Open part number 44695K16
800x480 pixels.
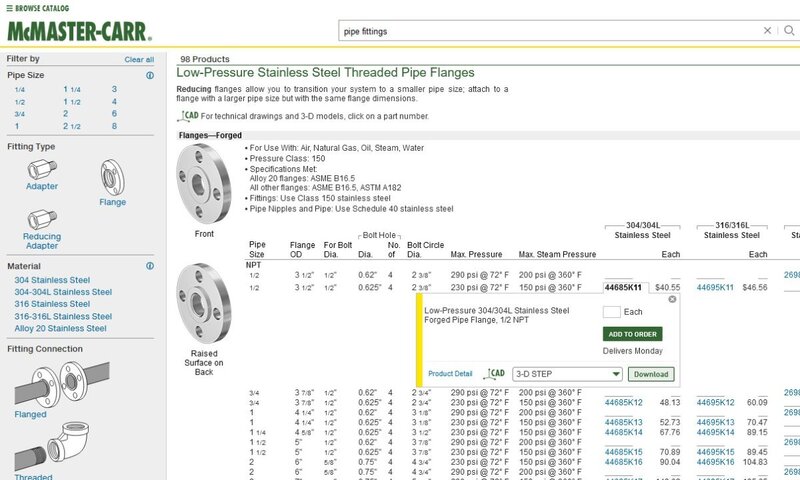pyautogui.click(x=715, y=462)
